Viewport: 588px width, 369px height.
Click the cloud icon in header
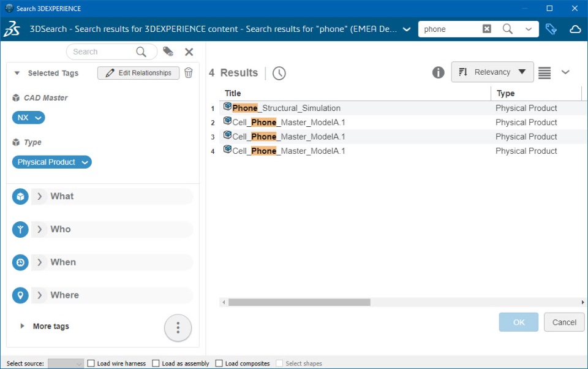point(575,29)
